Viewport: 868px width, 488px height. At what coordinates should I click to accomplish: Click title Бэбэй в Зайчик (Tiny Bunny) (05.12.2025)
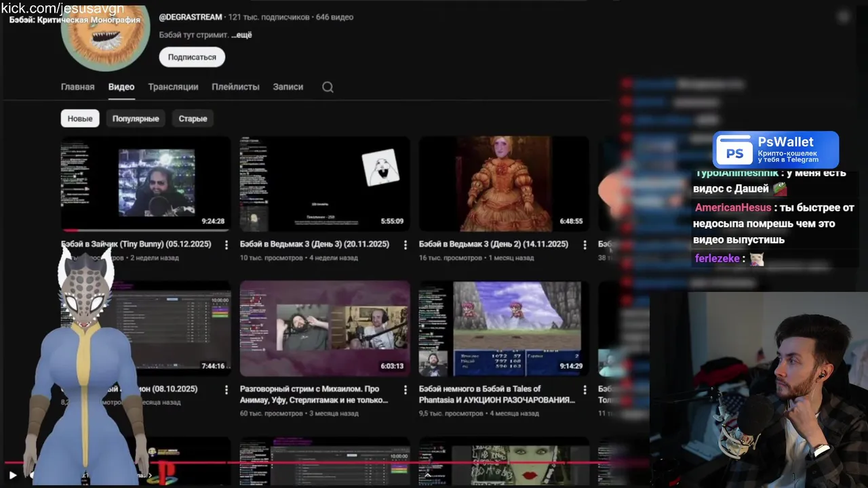coord(136,244)
